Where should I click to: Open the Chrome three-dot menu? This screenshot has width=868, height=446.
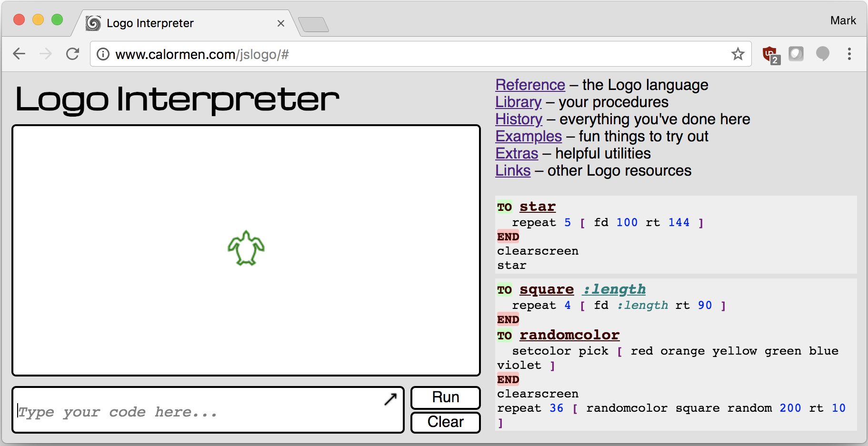[849, 54]
